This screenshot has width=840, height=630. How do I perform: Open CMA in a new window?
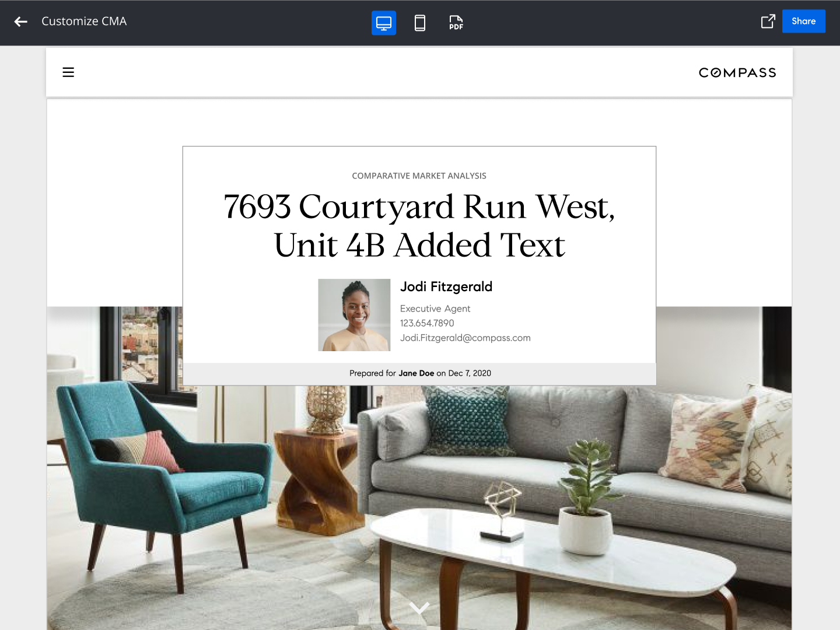coord(768,22)
